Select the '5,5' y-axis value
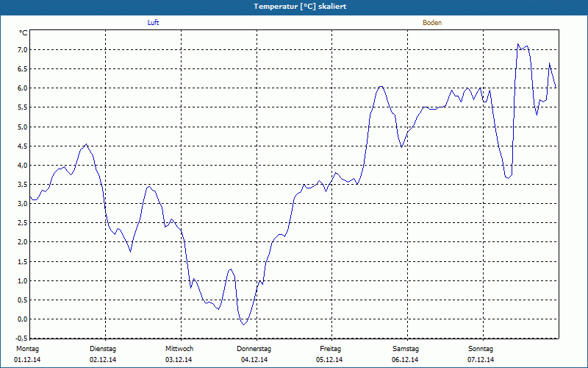 point(23,107)
